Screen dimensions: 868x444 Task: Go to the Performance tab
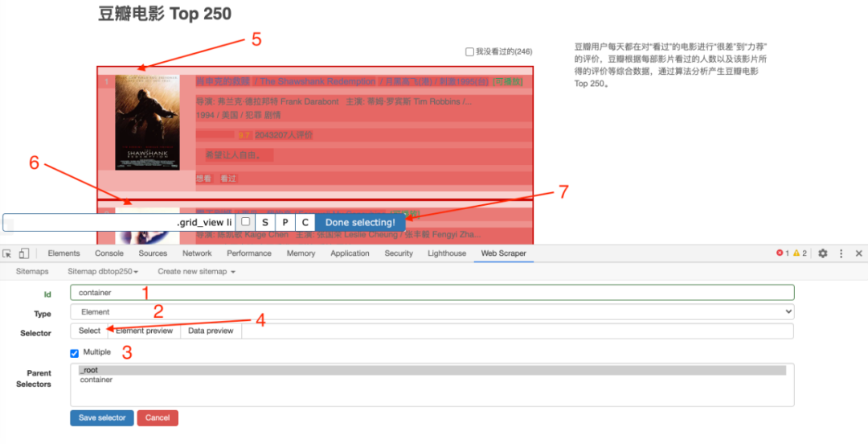[249, 253]
